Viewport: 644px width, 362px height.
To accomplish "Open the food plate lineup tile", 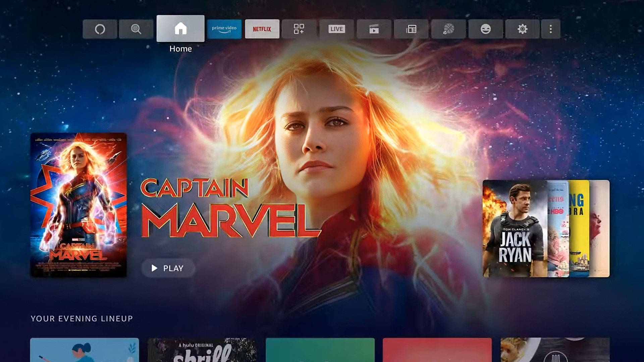I will (555, 350).
